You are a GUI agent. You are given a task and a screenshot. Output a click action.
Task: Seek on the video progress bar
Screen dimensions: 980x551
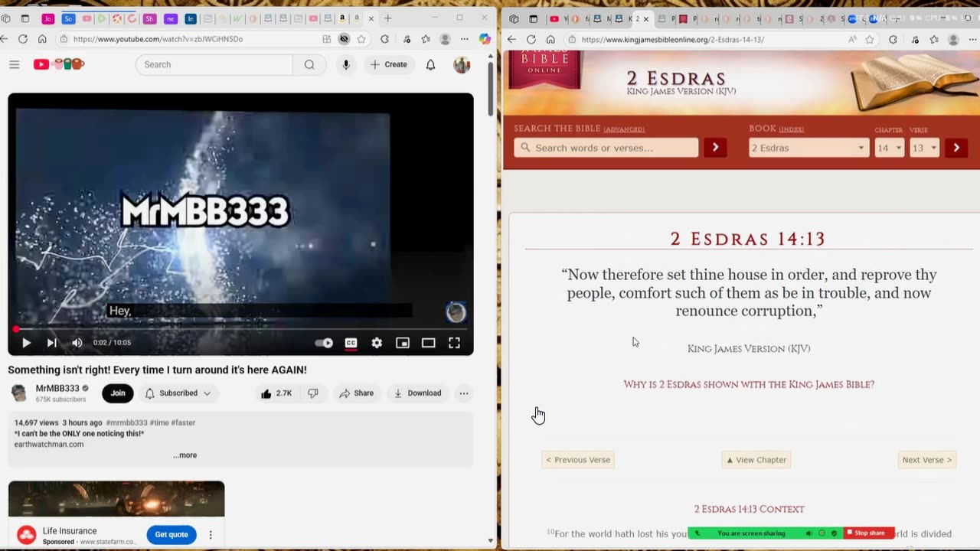tap(240, 329)
